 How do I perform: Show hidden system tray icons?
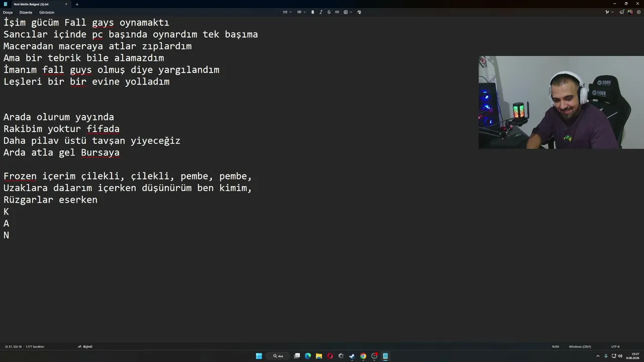pos(598,356)
